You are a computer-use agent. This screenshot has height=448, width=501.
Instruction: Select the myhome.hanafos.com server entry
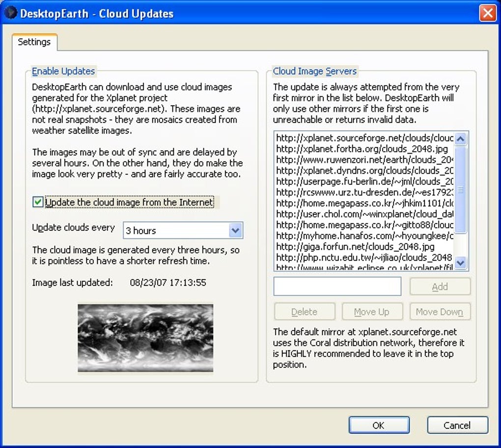[364, 236]
